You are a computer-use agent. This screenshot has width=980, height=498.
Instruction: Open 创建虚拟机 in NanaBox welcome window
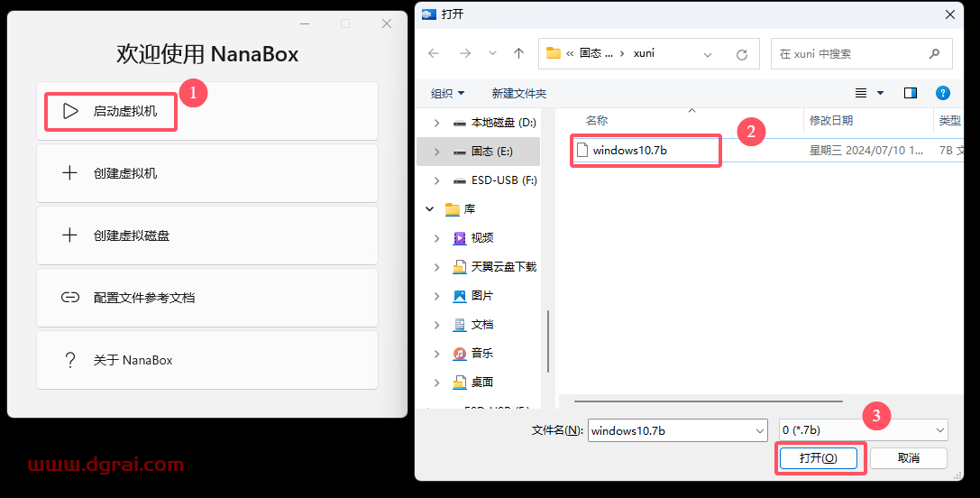[207, 173]
